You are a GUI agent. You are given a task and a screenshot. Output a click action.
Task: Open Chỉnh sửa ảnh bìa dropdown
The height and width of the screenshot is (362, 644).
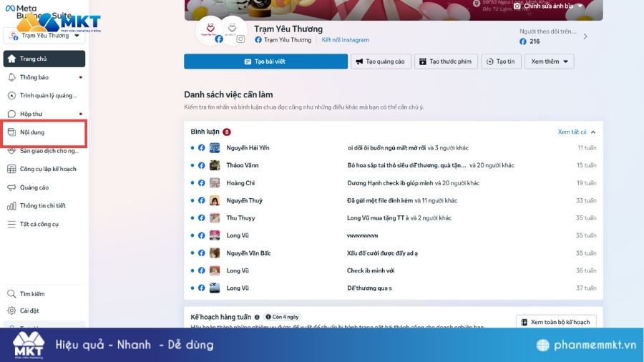[548, 6]
